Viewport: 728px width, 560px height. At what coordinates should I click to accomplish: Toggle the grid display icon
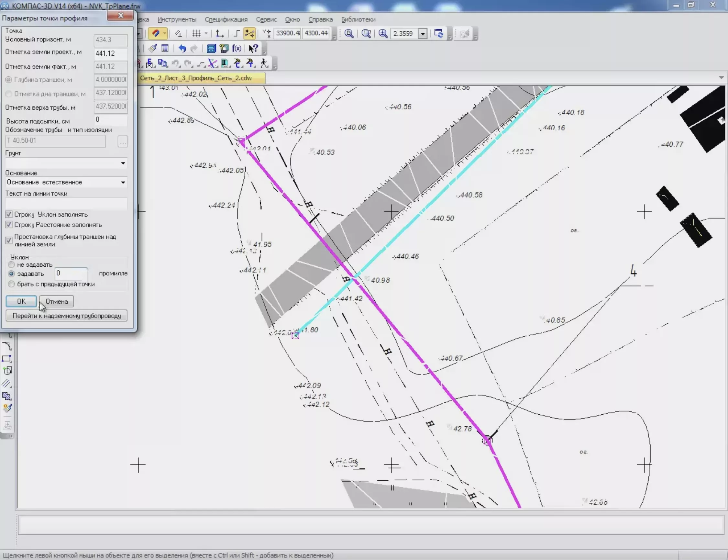pos(197,33)
